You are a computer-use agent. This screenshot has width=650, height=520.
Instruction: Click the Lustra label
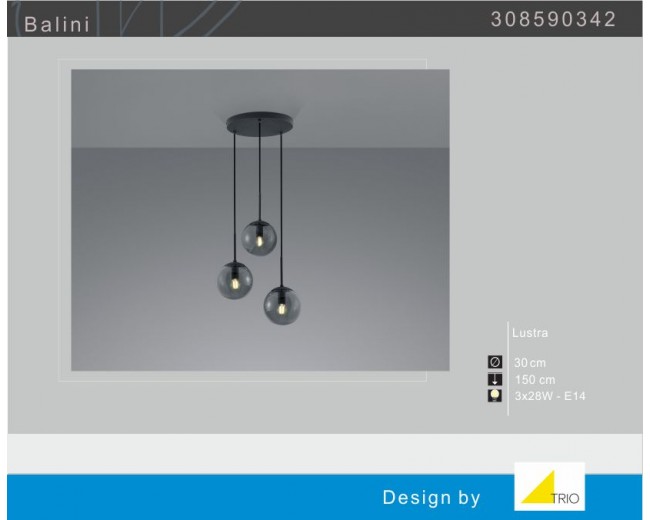(x=530, y=333)
